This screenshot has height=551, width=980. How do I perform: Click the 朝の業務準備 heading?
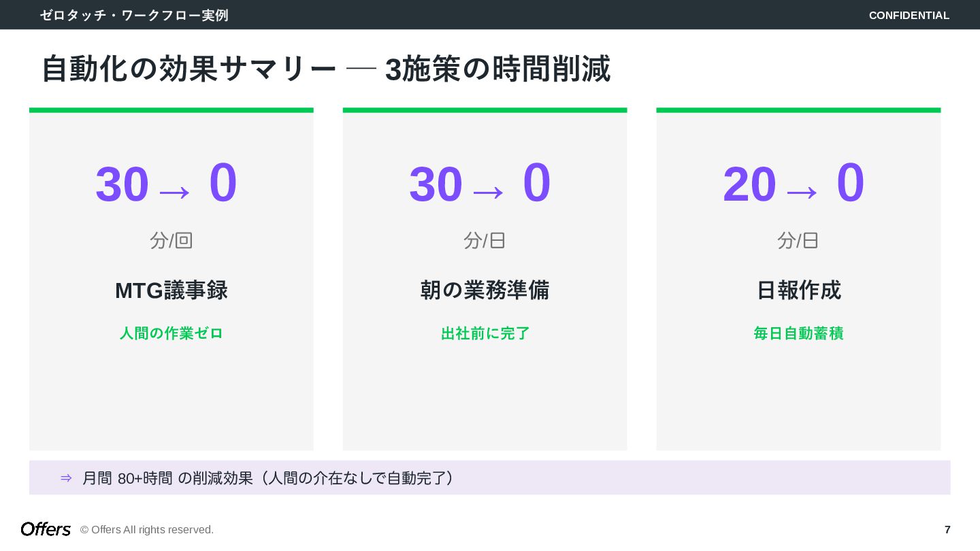click(485, 290)
